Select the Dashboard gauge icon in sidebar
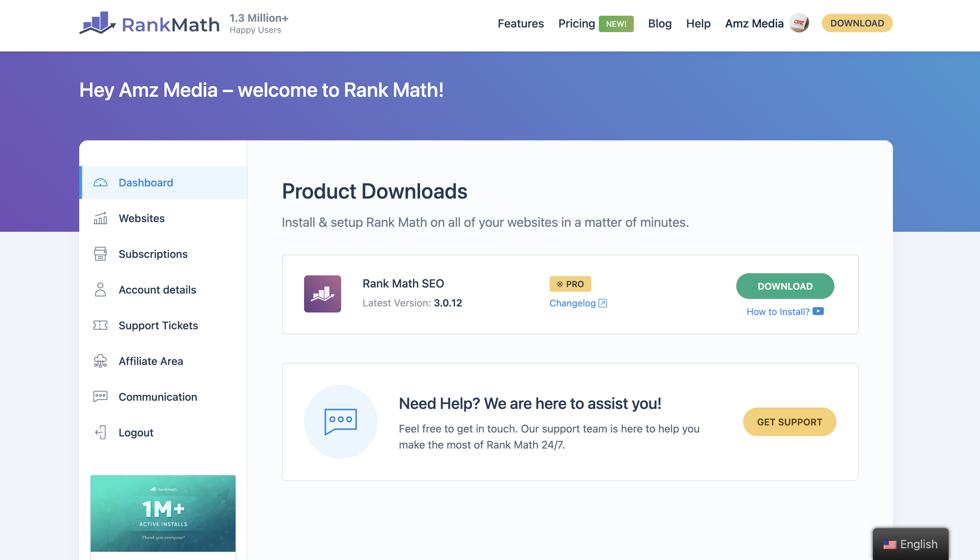980x560 pixels. click(100, 182)
